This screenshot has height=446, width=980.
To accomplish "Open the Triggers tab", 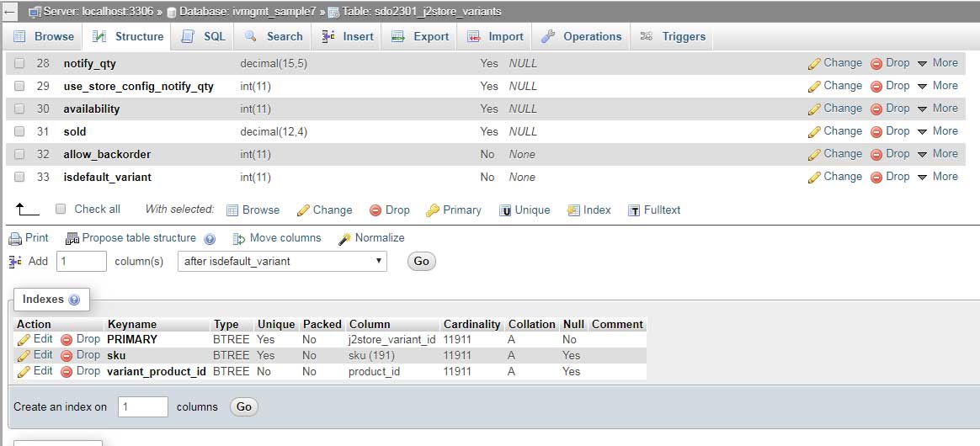I will [x=673, y=37].
